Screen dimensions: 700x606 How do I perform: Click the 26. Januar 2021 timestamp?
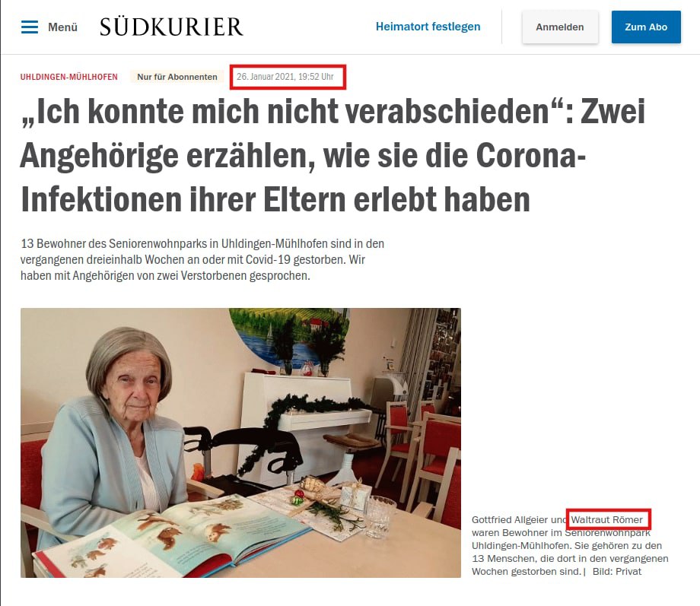285,77
